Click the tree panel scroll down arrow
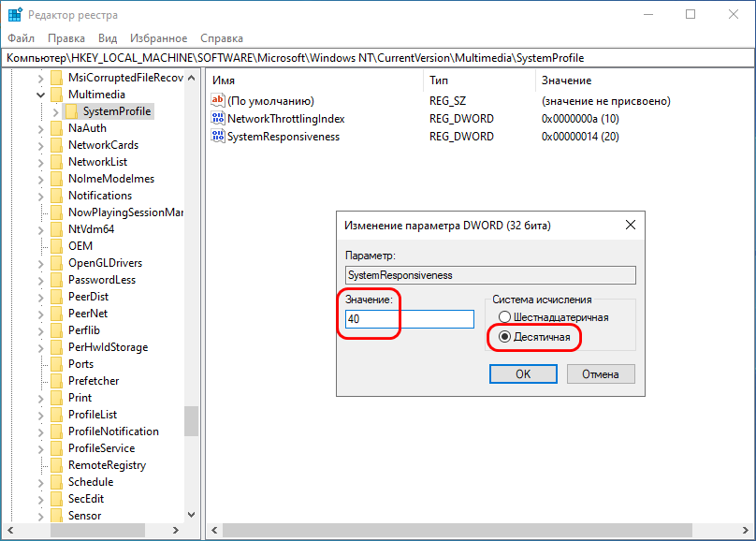The width and height of the screenshot is (756, 541). [x=191, y=515]
